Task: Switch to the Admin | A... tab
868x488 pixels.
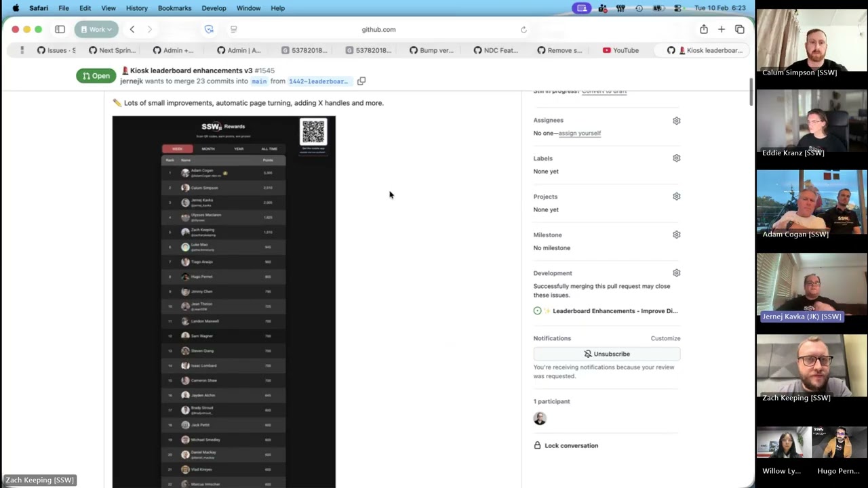Action: (239, 50)
